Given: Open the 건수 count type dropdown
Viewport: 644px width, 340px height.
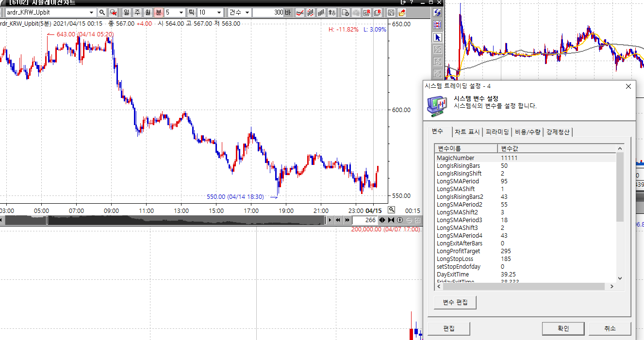Looking at the screenshot, I should coord(247,13).
